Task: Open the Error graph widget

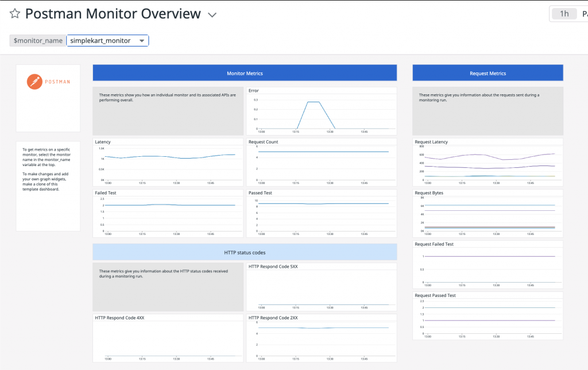Action: pyautogui.click(x=322, y=111)
